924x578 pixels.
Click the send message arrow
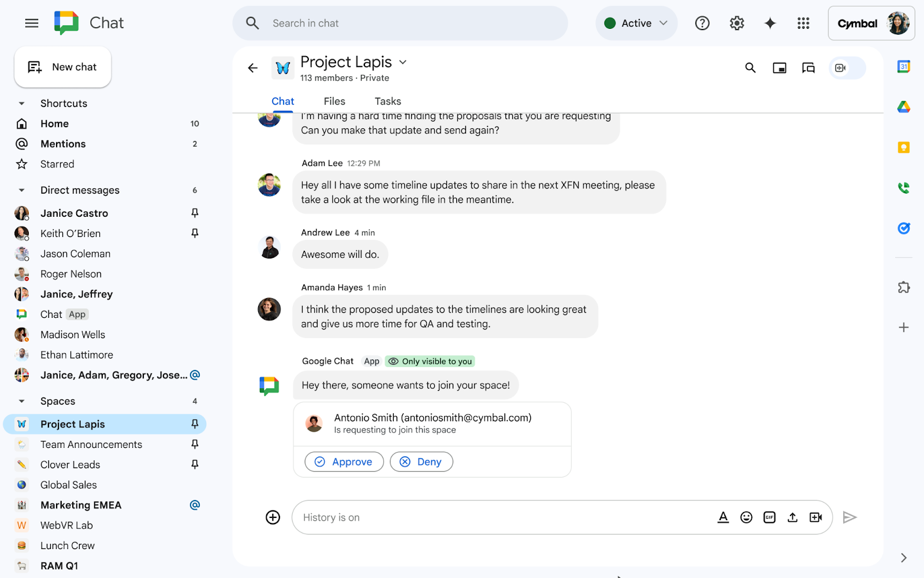[x=850, y=517]
